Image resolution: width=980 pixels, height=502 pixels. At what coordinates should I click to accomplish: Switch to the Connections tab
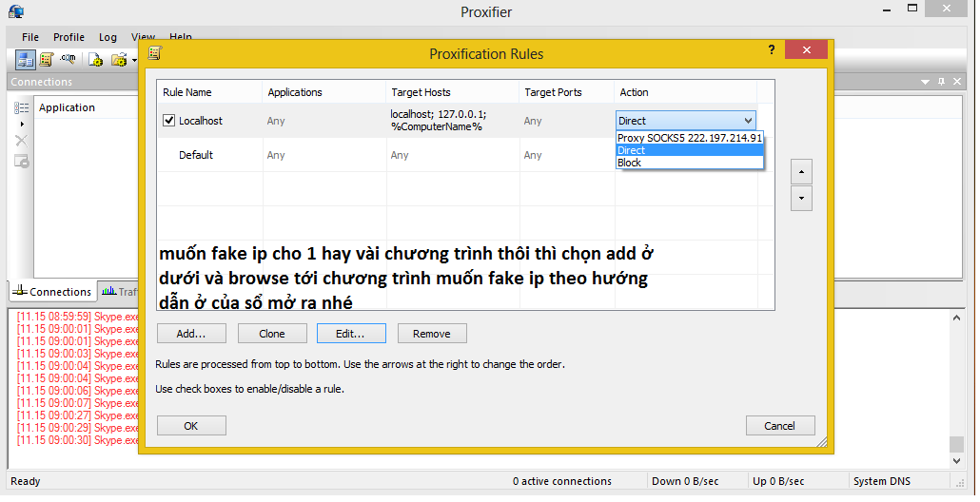51,292
